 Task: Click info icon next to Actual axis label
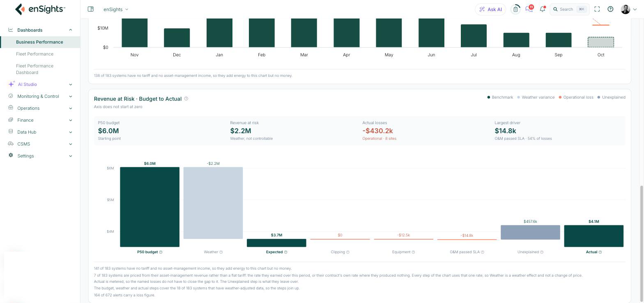click(x=600, y=252)
